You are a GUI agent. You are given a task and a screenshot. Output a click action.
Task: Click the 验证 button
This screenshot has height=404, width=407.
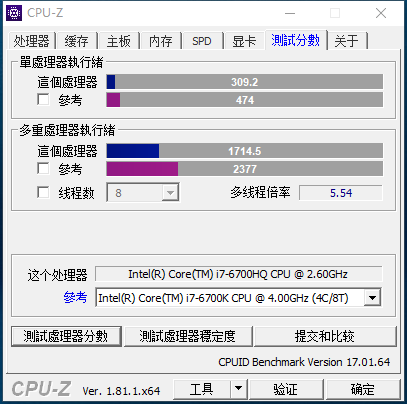pos(286,389)
